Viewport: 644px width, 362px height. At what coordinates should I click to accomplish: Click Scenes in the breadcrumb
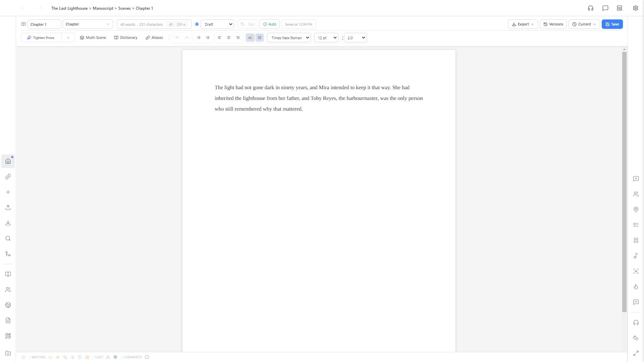coord(124,8)
